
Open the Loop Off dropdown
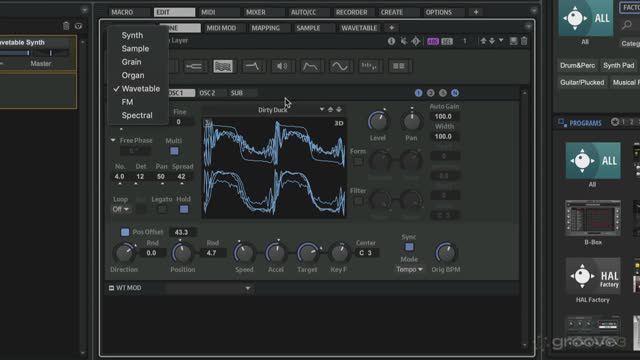(x=121, y=209)
